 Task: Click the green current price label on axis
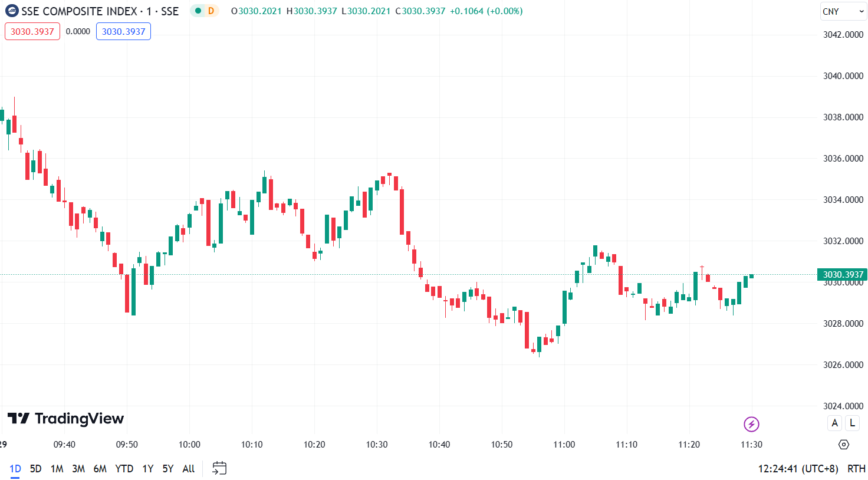pyautogui.click(x=842, y=275)
